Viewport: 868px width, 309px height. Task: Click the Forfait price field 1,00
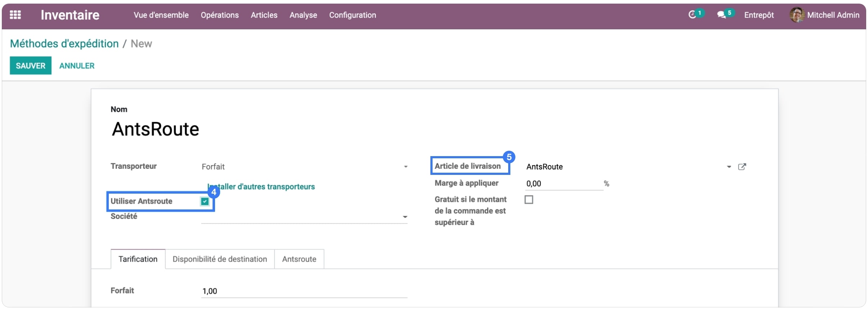304,291
